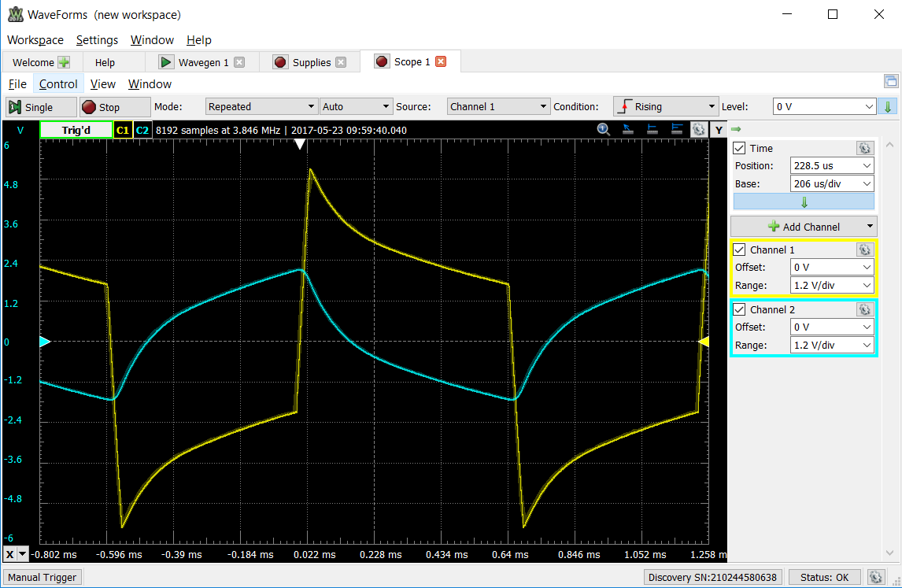Select the quick measure cursor arrow icon
Screen dimensions: 902x588
click(x=627, y=129)
